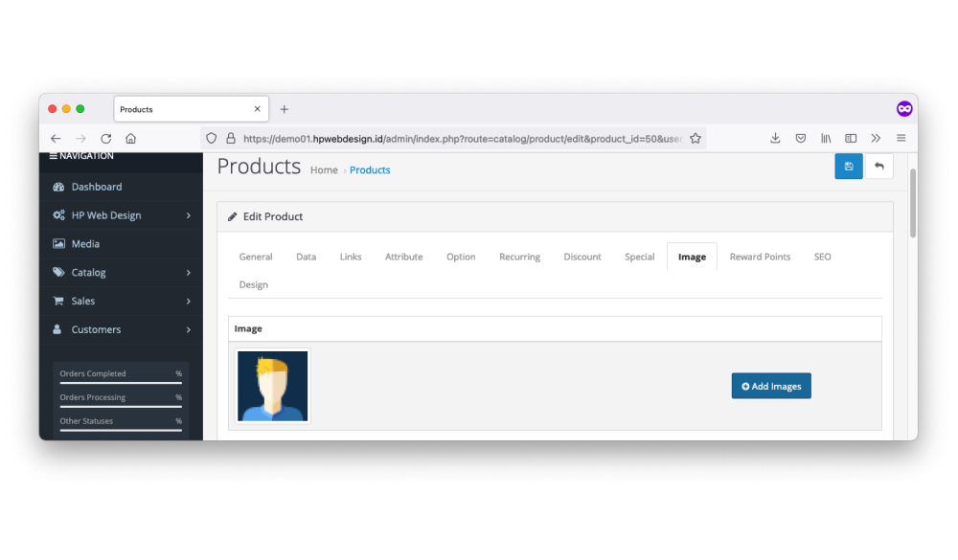This screenshot has height=560, width=958.
Task: Open a new browser tab
Action: (285, 109)
